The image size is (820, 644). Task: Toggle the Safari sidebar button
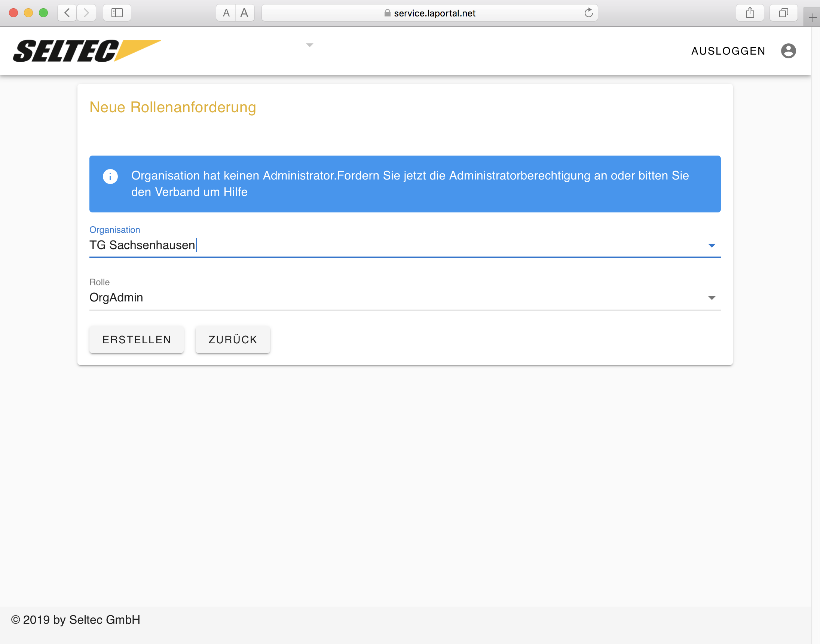117,13
